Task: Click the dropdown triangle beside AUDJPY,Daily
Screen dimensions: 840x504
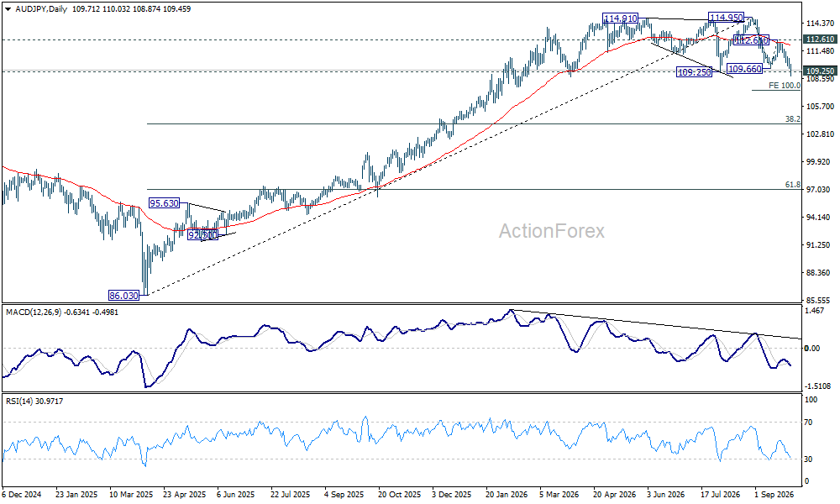Action: click(x=8, y=9)
